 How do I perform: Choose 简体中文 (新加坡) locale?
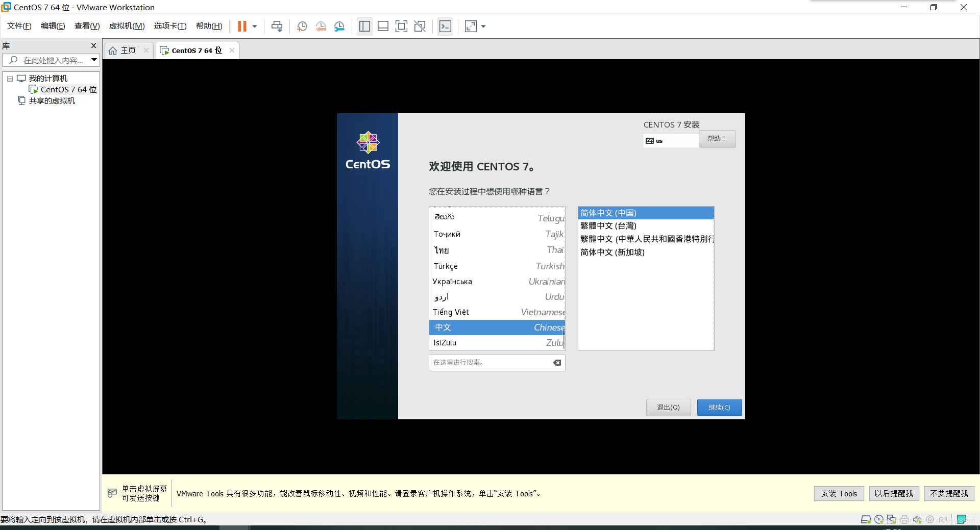coord(646,252)
